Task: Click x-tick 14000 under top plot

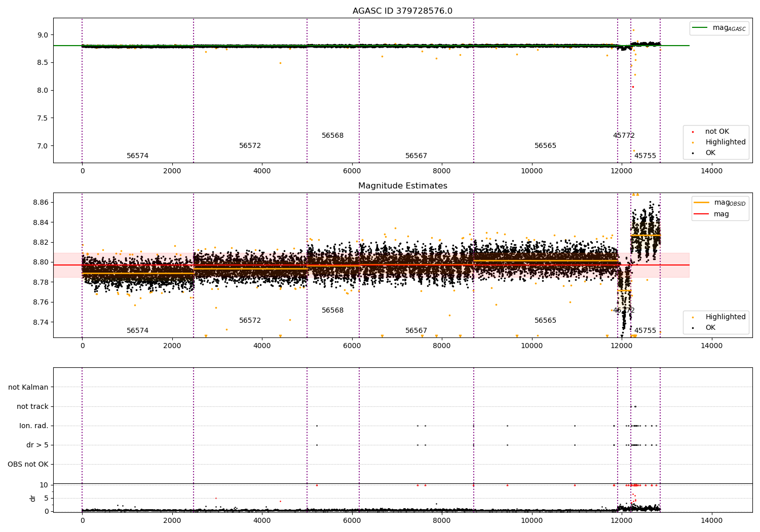Action: click(x=711, y=171)
